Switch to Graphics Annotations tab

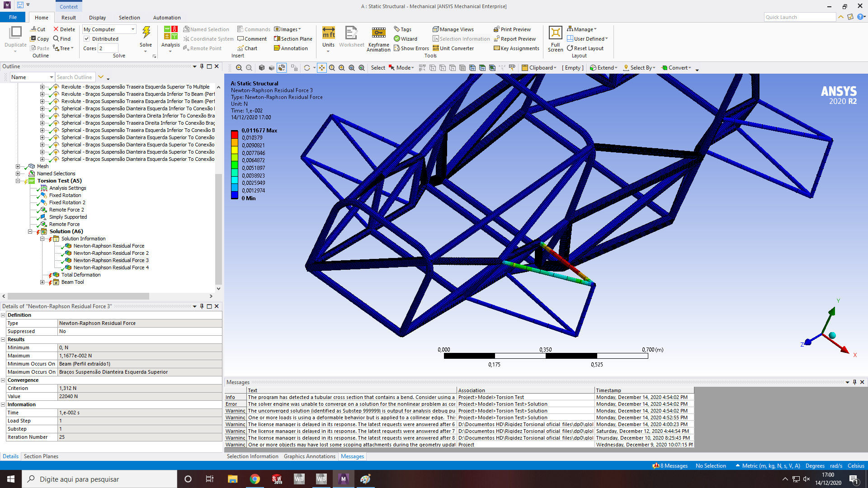tap(310, 456)
